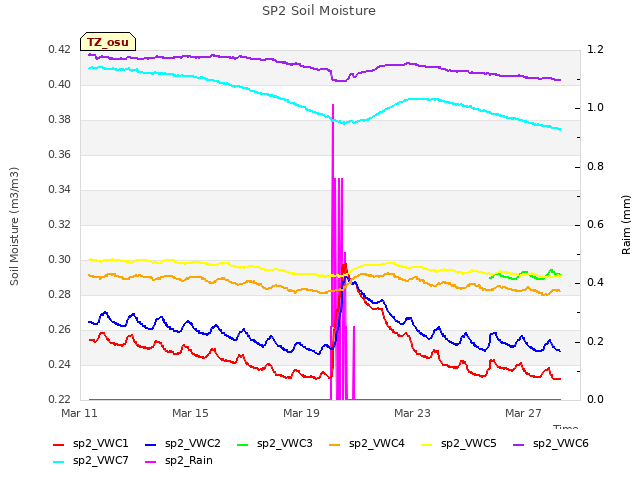Click the 0.30 soil moisture axis value

click(x=60, y=260)
